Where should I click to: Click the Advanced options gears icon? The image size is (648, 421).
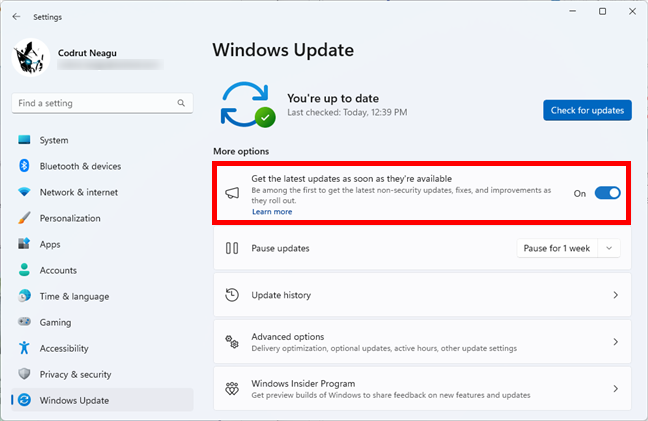(x=232, y=342)
